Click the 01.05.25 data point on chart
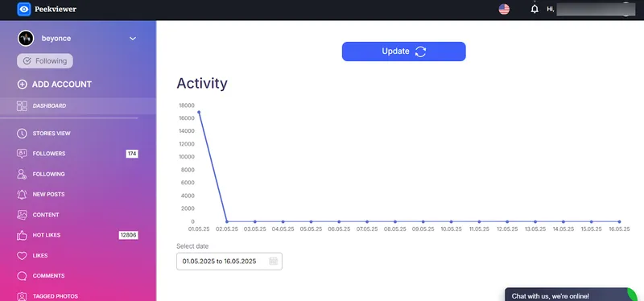The width and height of the screenshot is (644, 301). [199, 112]
